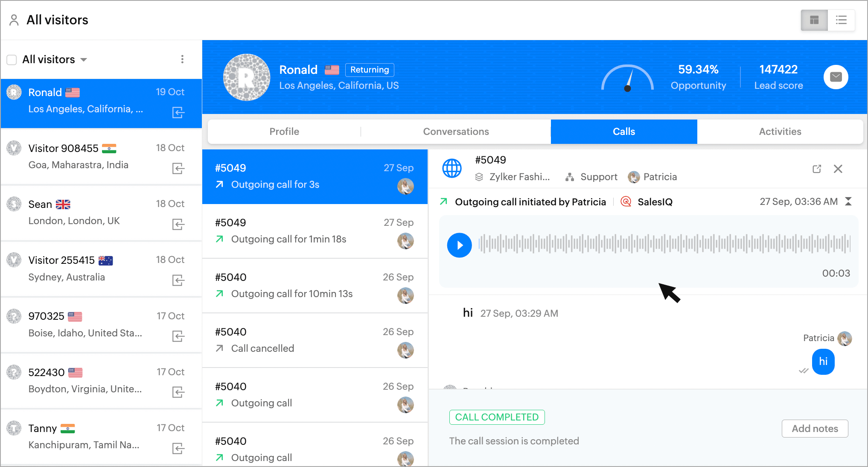868x467 pixels.
Task: Click the Add notes button
Action: 814,429
